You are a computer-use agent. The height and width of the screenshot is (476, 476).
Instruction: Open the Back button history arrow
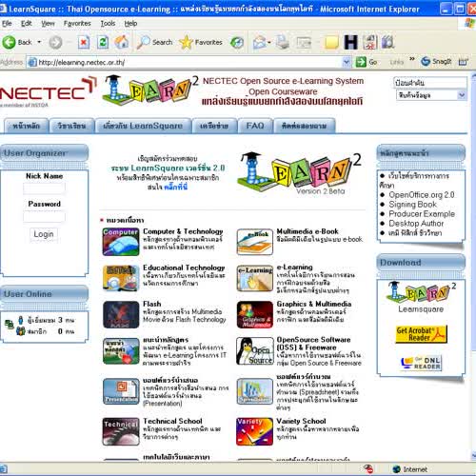tap(39, 42)
